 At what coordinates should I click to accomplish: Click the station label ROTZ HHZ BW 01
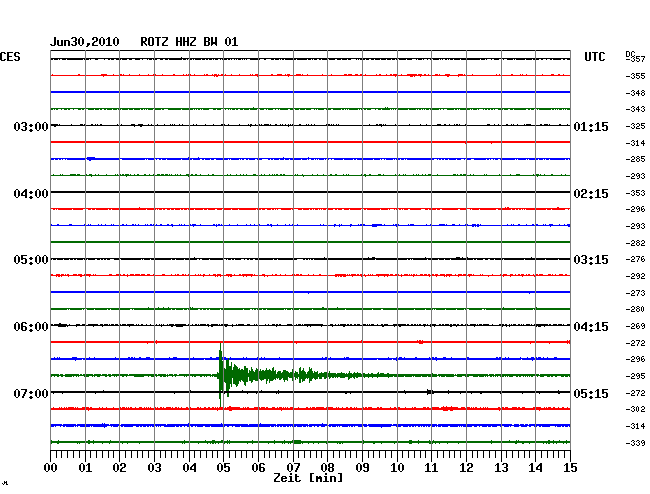(x=189, y=42)
